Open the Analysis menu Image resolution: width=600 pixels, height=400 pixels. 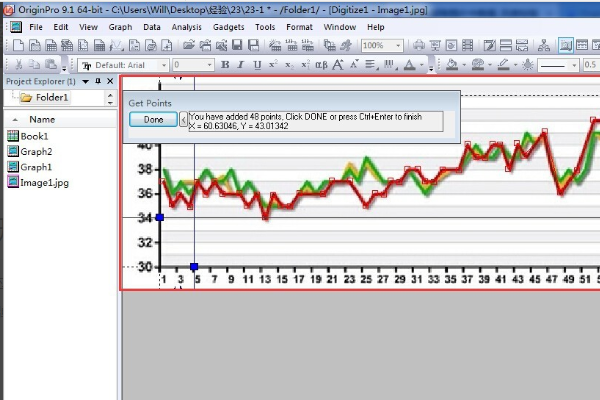click(186, 27)
